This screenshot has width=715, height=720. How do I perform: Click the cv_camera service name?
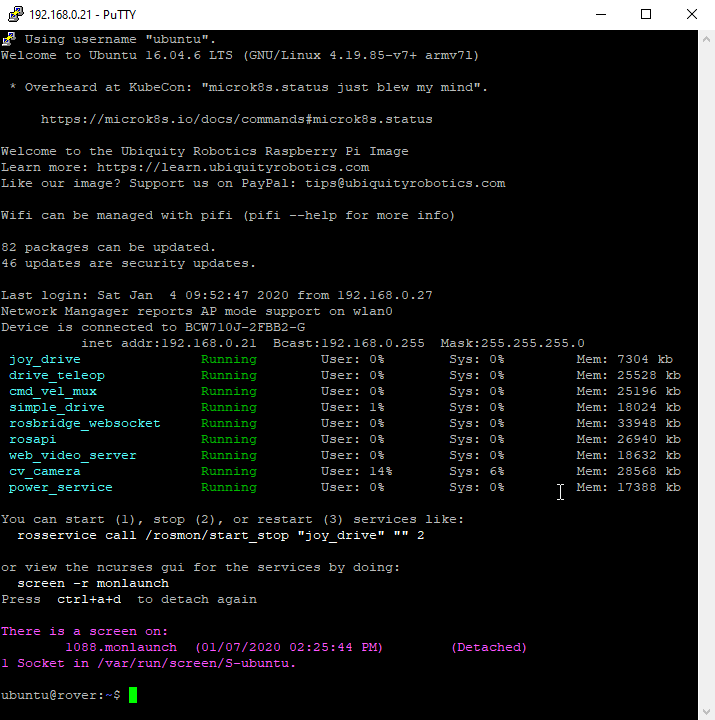(x=44, y=471)
